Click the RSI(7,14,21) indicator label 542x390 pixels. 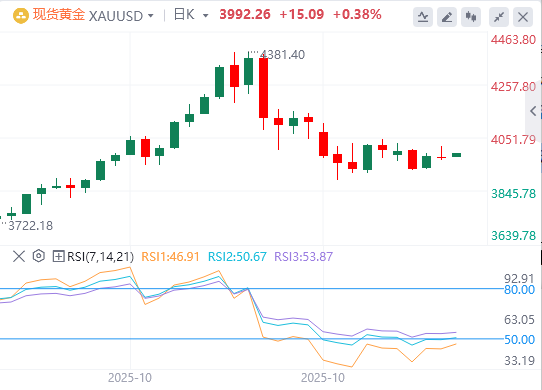click(100, 257)
